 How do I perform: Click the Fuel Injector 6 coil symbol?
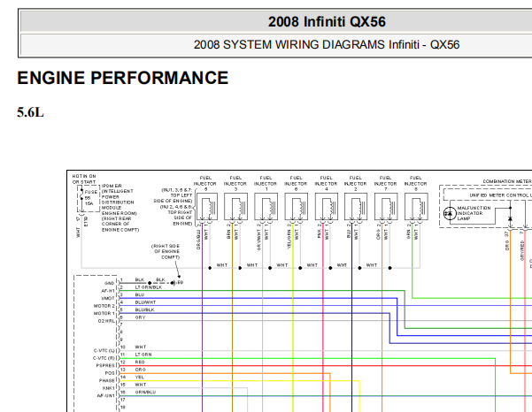(x=297, y=206)
